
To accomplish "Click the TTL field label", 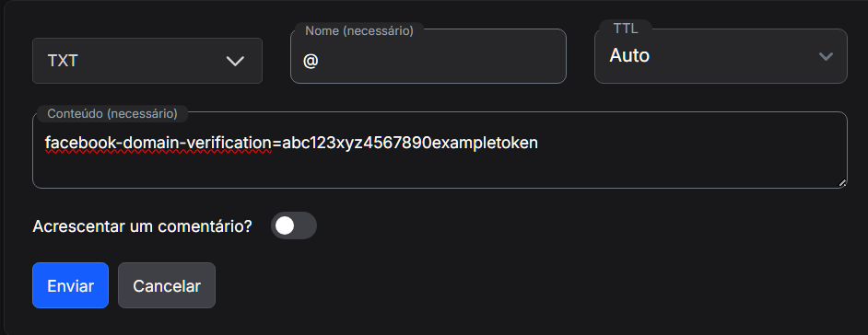I will click(x=626, y=28).
